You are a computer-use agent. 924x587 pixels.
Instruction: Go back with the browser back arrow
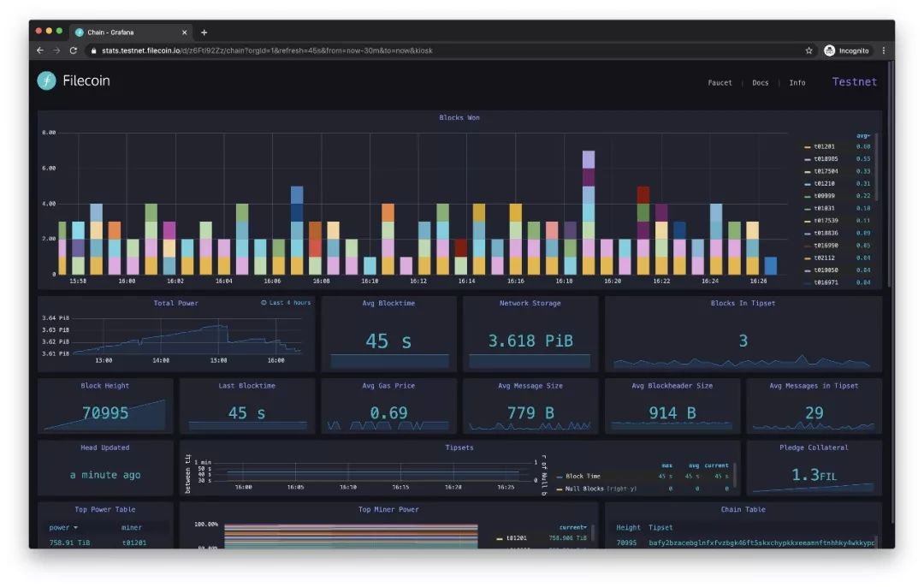tap(40, 50)
